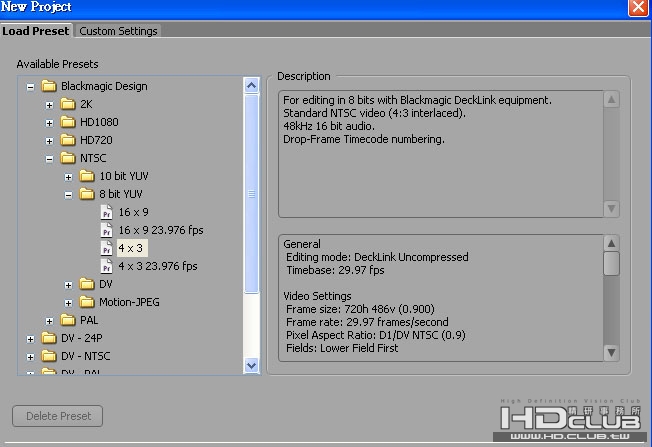Click the PAL folder icon
This screenshot has width=652, height=447.
tap(68, 320)
